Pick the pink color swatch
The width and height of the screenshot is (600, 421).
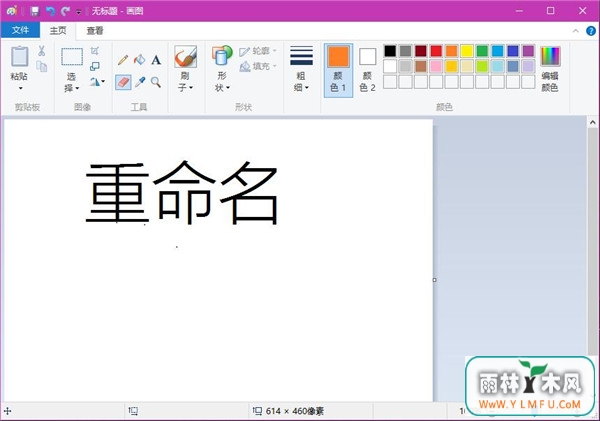coord(436,66)
